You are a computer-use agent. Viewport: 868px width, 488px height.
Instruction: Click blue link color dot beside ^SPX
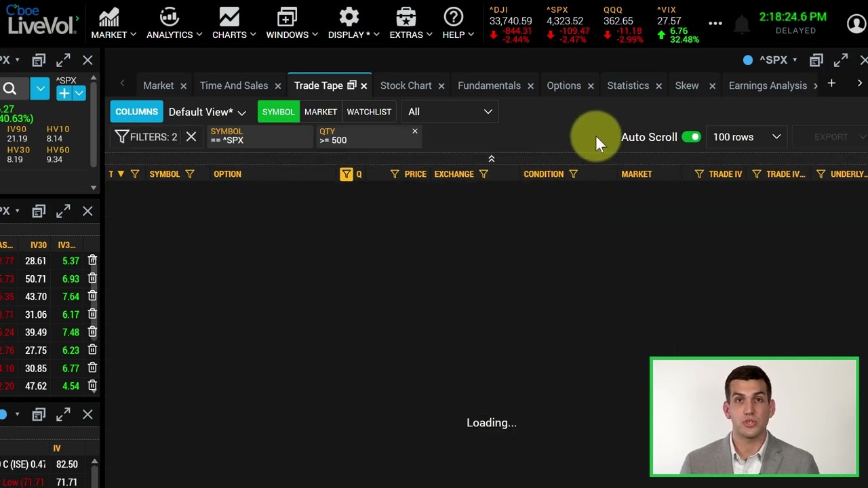click(x=748, y=60)
